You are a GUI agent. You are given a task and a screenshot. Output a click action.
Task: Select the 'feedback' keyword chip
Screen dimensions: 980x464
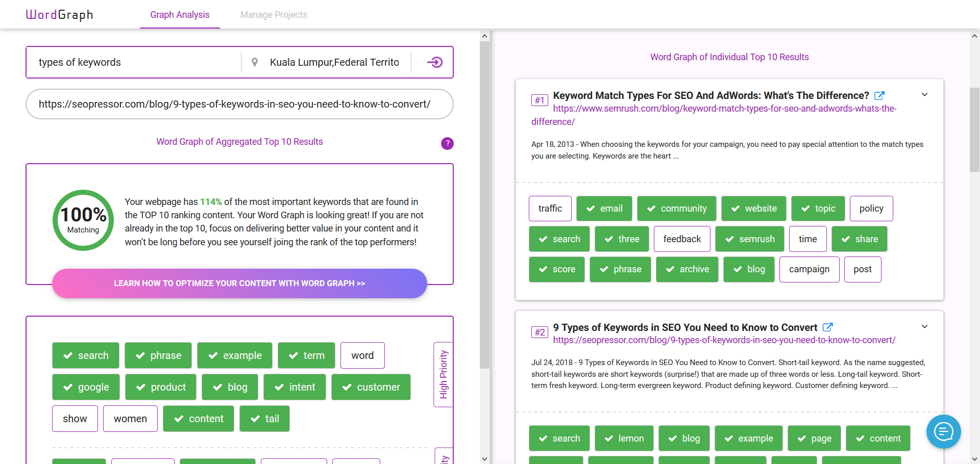pyautogui.click(x=682, y=239)
